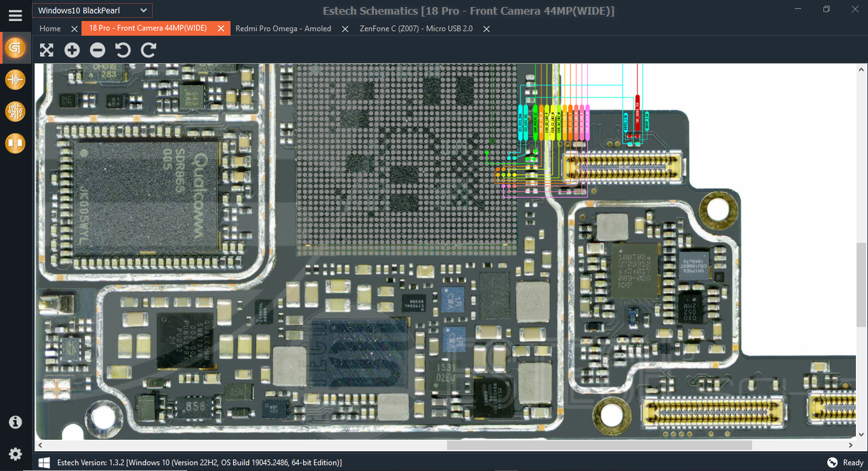
Task: Minimize the Estech Schematics window
Action: (798, 10)
